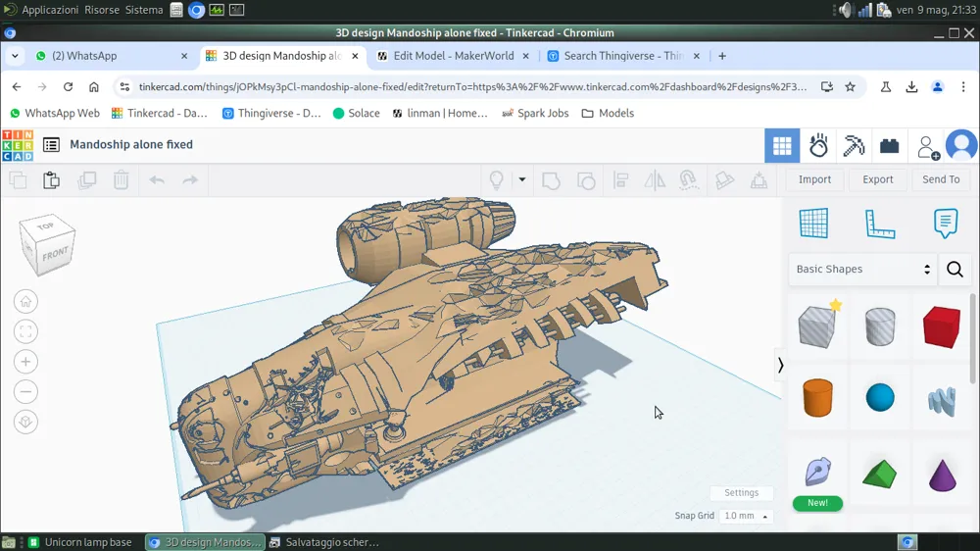Open the Models bookmarks folder

tap(608, 113)
